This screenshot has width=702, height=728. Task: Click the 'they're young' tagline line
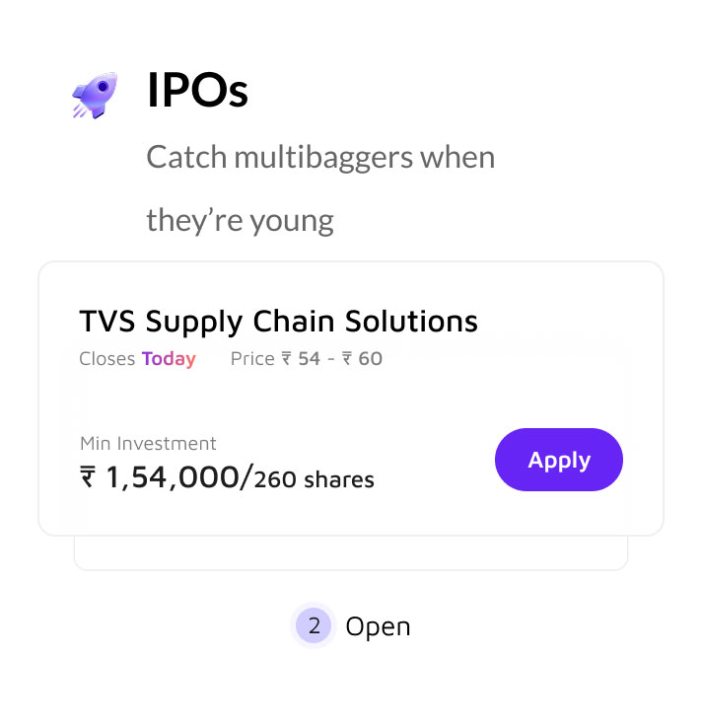(240, 219)
